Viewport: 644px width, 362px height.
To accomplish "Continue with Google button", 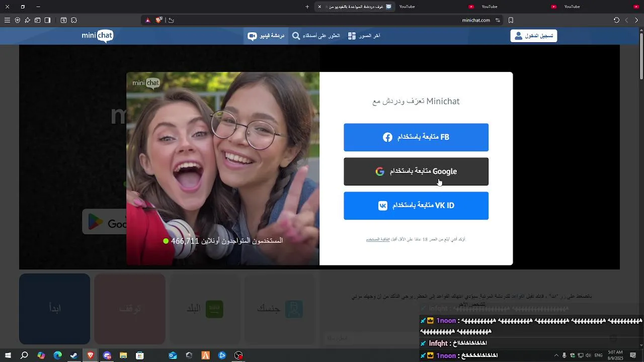I will pos(416,171).
